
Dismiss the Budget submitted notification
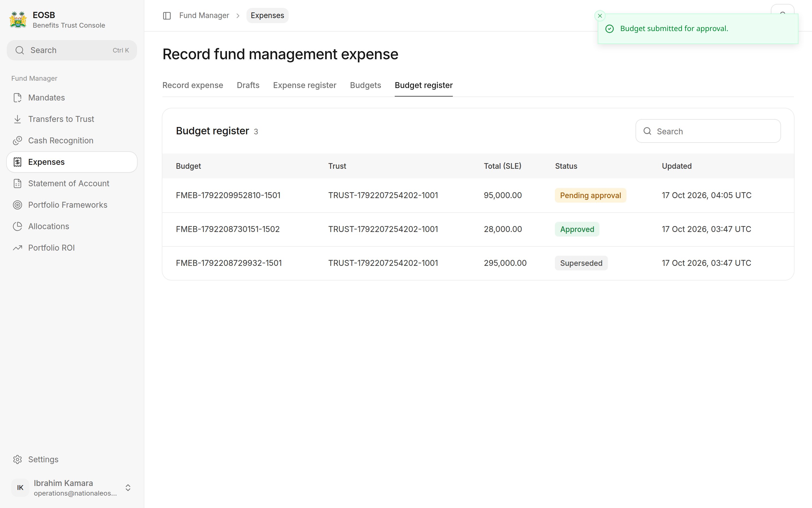[600, 16]
